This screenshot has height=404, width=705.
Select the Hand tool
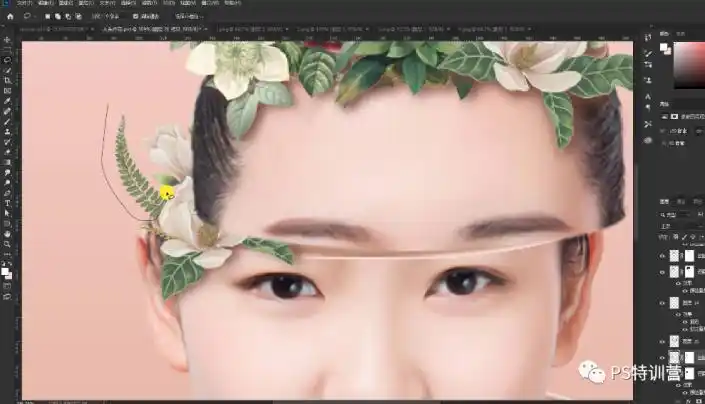tap(7, 233)
